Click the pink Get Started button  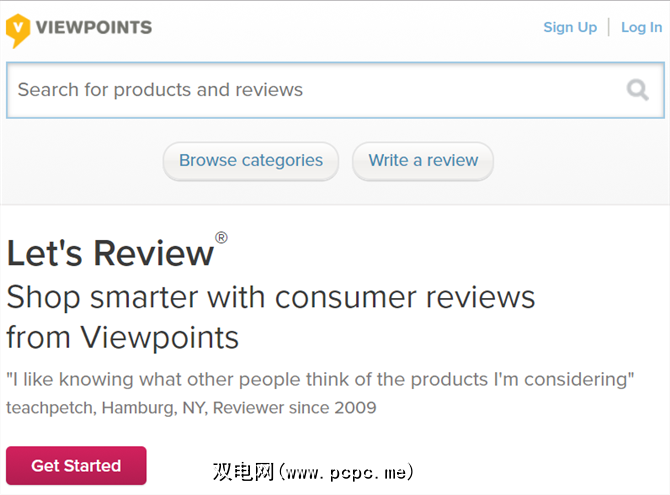pyautogui.click(x=76, y=466)
